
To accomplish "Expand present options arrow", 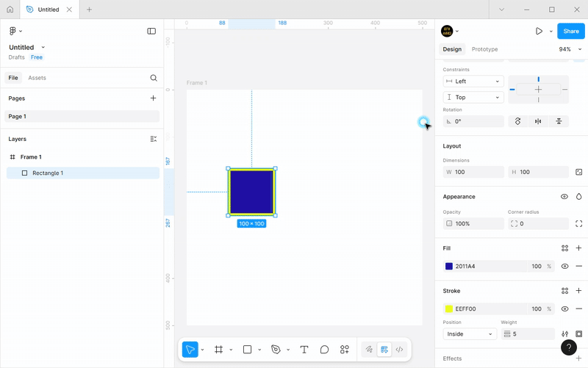I will (551, 32).
